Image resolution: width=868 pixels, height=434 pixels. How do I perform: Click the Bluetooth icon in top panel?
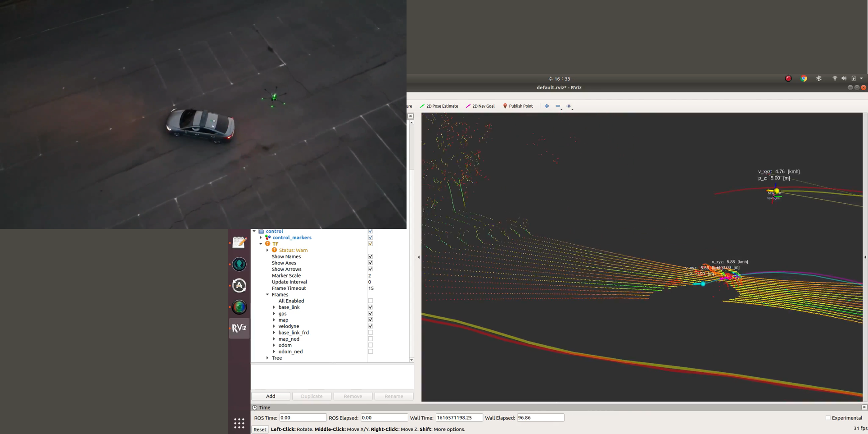(818, 78)
